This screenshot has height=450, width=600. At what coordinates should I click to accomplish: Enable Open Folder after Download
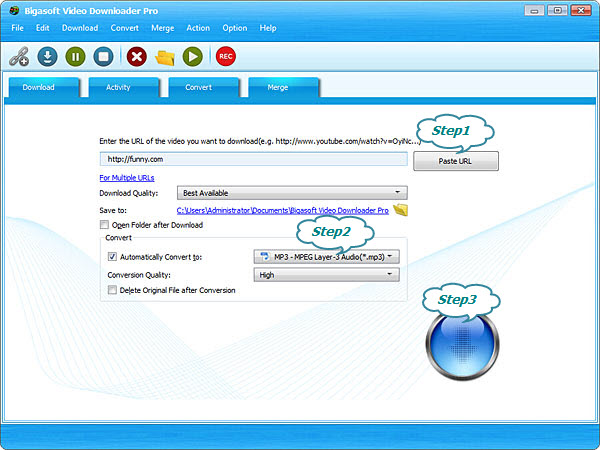104,225
